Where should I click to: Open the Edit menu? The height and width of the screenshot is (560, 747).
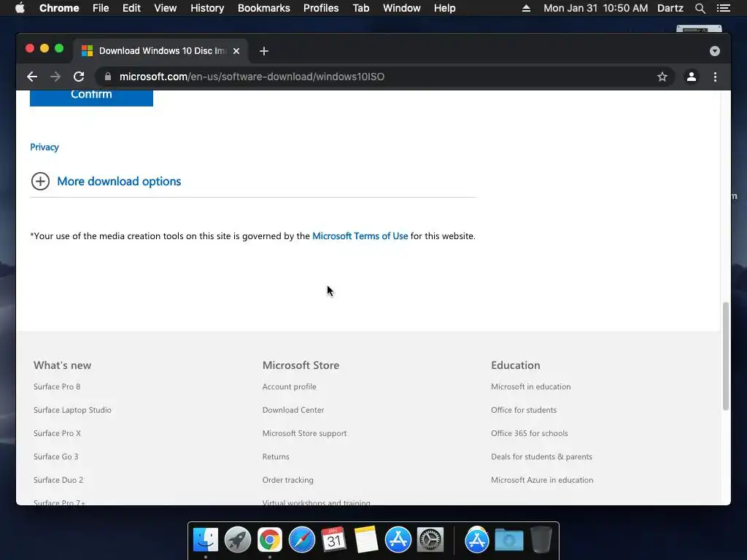pyautogui.click(x=131, y=8)
